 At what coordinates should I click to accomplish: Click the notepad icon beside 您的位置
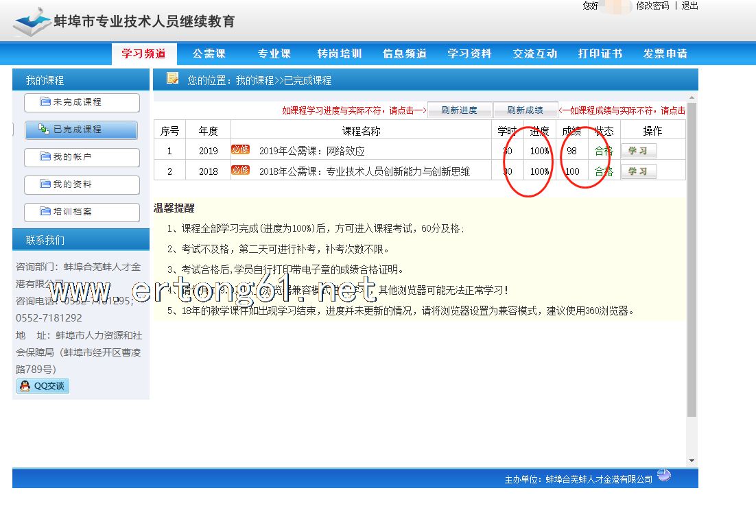pyautogui.click(x=173, y=79)
